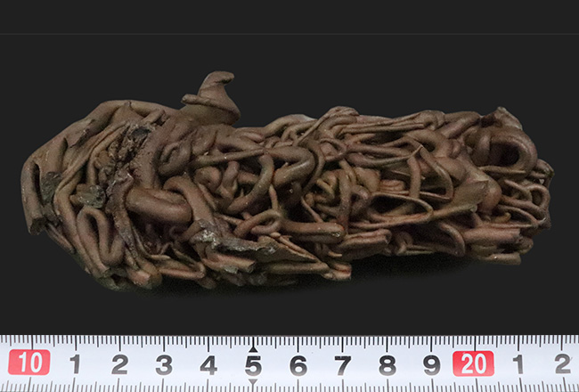Click the small triangle marker above the 5
Screen dimensions: 579x392
pos(253,347)
